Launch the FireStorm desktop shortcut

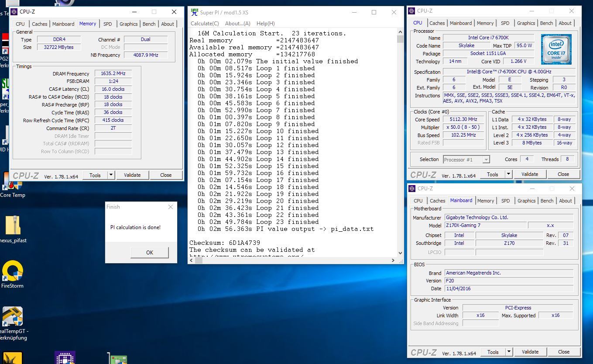coord(12,271)
